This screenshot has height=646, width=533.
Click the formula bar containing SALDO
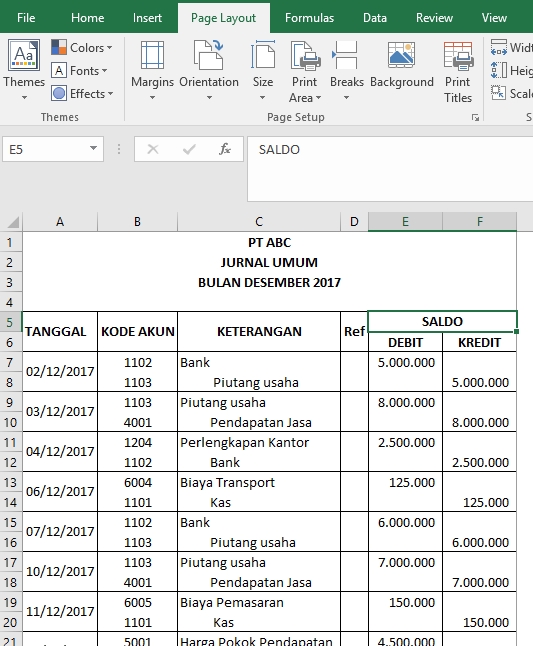coord(390,169)
